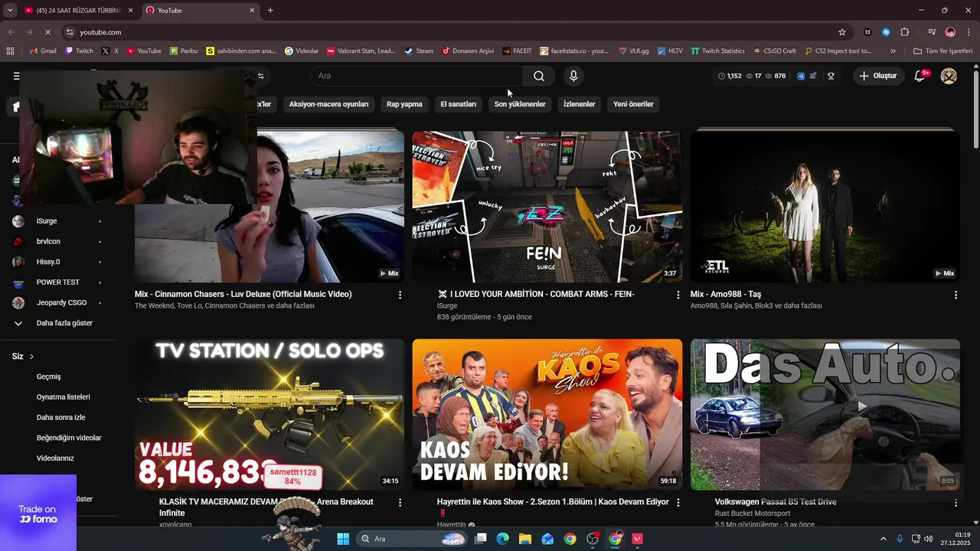
Task: Open the YouTube hamburger guide menu
Action: pos(16,76)
